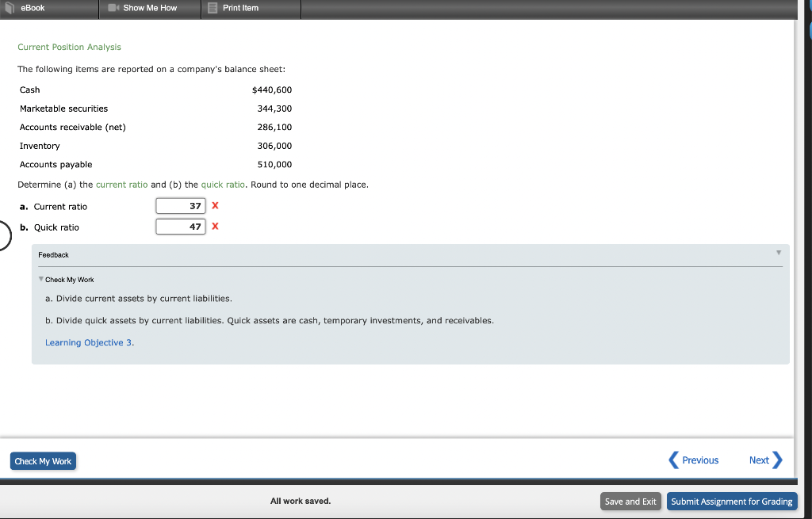Open the Learning Objective 3 link
Viewport: 812px width, 519px height.
pyautogui.click(x=89, y=342)
